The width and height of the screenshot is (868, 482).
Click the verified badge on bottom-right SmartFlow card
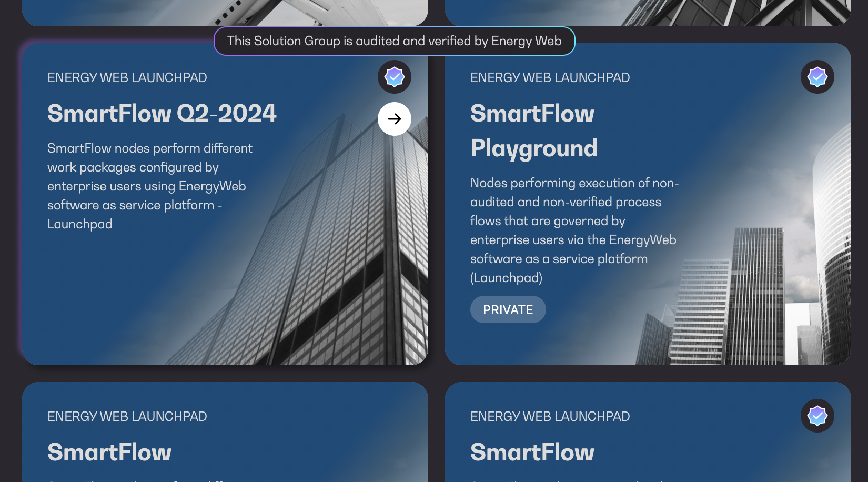click(817, 416)
